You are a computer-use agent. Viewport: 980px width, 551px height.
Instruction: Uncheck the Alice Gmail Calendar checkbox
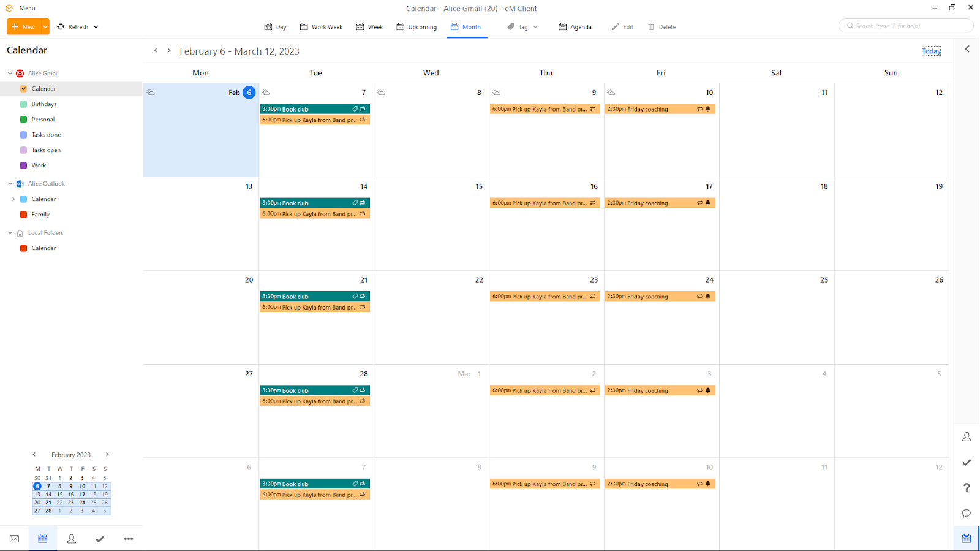(23, 89)
